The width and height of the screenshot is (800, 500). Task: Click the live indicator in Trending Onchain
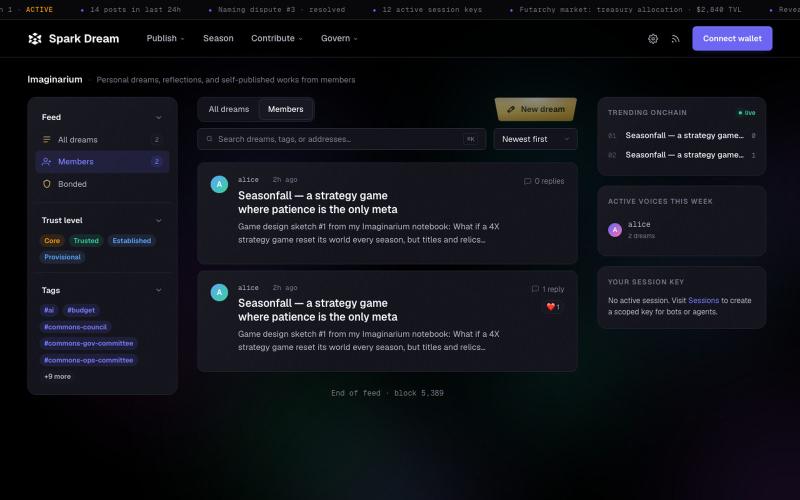click(x=747, y=113)
